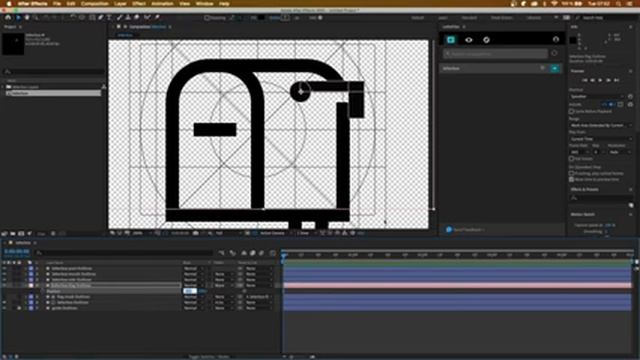The width and height of the screenshot is (640, 360).
Task: Open the 1 View layout dropdown
Action: pos(305,233)
